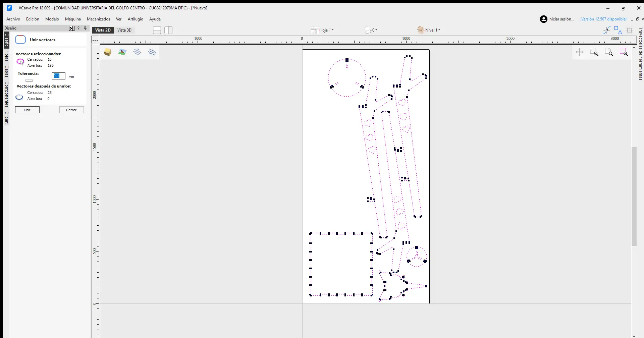Viewport: 644px width, 338px height.
Task: Click the blue joined-vectors ring icon
Action: [19, 97]
